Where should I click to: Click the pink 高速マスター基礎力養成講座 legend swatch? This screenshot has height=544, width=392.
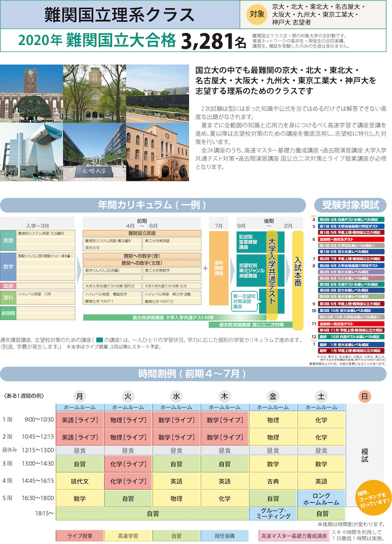click(x=294, y=536)
